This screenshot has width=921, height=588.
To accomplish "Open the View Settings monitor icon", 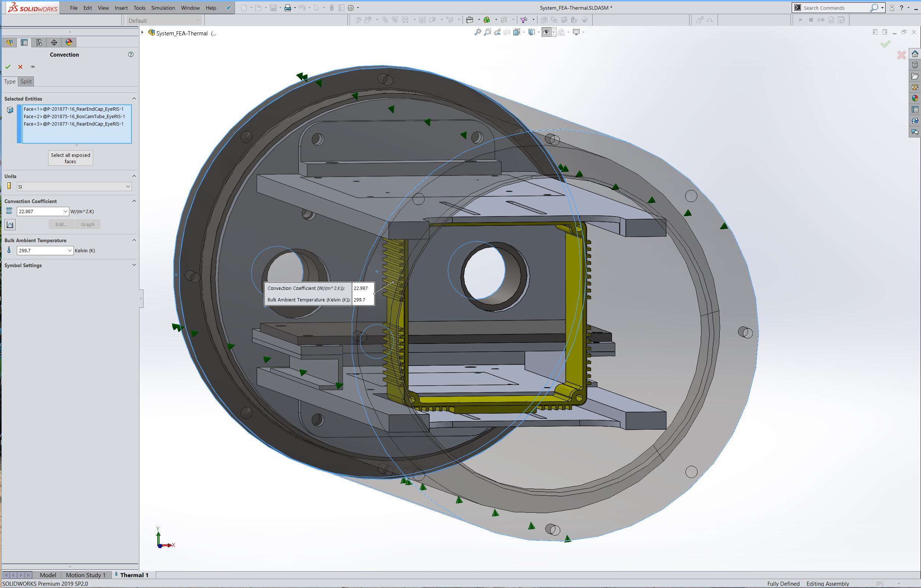I will 576,32.
